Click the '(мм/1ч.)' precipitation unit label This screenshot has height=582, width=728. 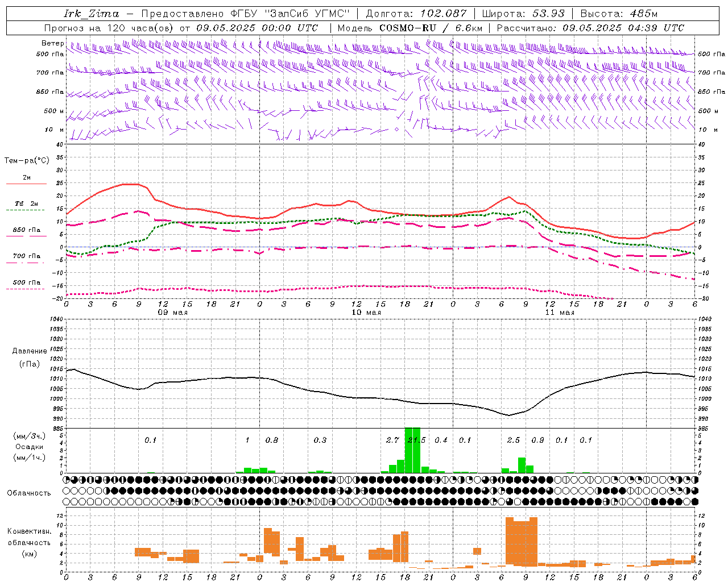coord(30,458)
